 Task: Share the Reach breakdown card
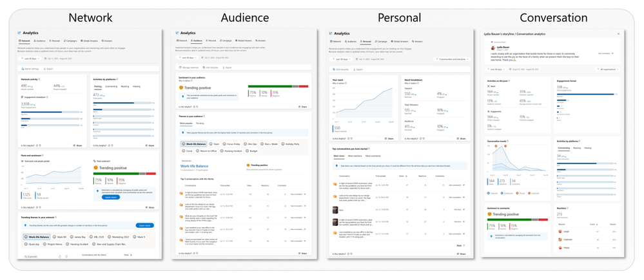coord(461,138)
